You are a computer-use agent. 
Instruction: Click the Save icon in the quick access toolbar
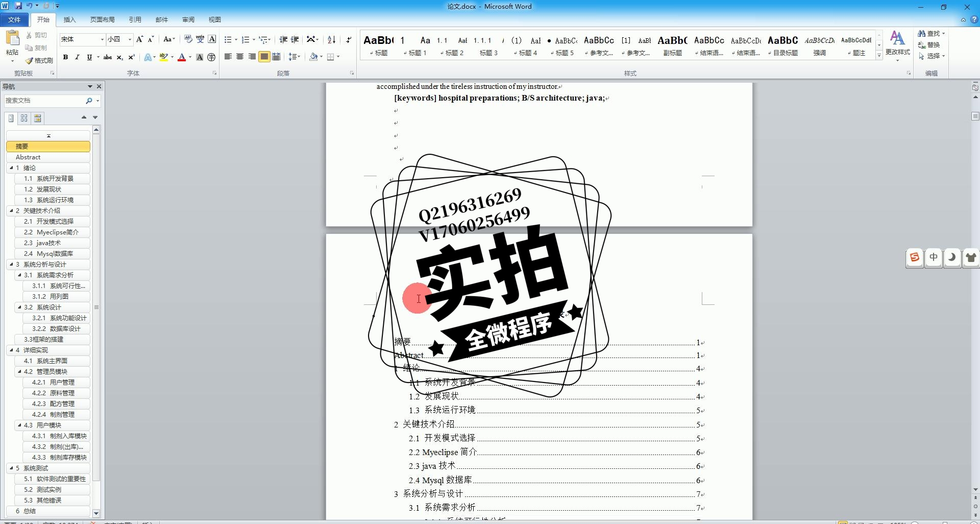18,6
